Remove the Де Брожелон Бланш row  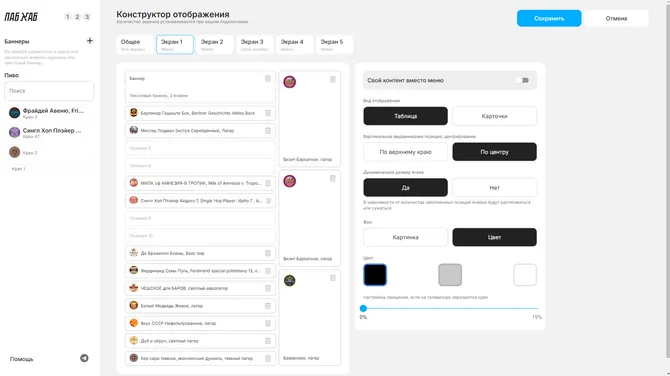268,253
